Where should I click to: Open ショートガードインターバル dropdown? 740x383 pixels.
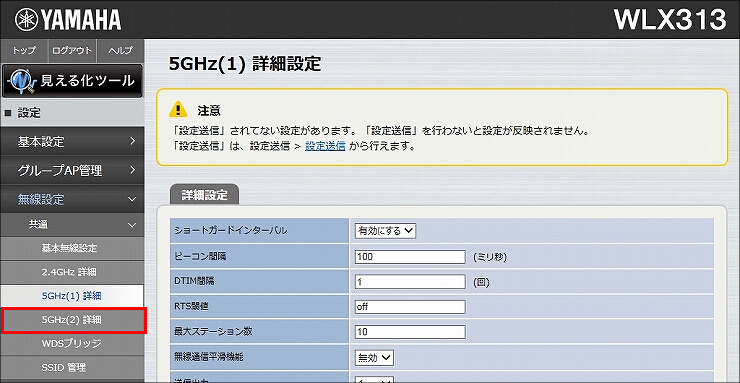point(386,231)
